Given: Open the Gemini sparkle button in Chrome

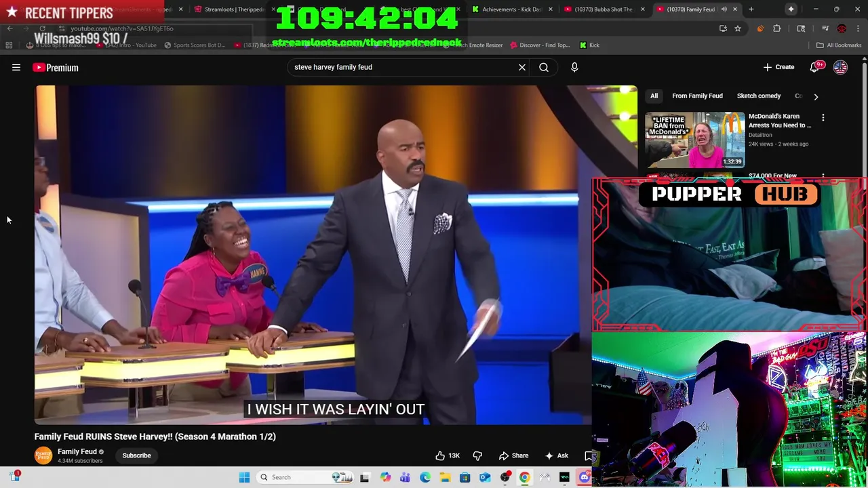Looking at the screenshot, I should point(791,9).
